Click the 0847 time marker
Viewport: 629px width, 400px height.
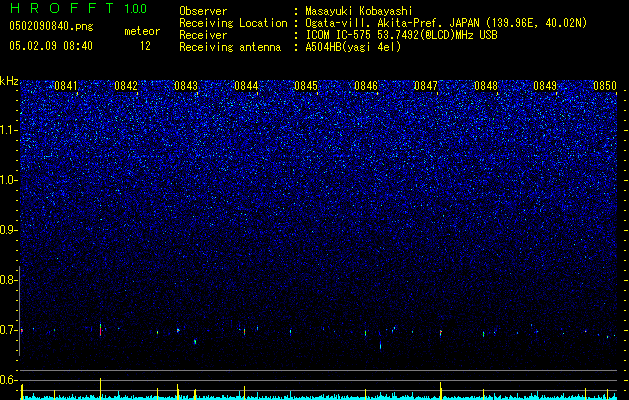pyautogui.click(x=426, y=86)
